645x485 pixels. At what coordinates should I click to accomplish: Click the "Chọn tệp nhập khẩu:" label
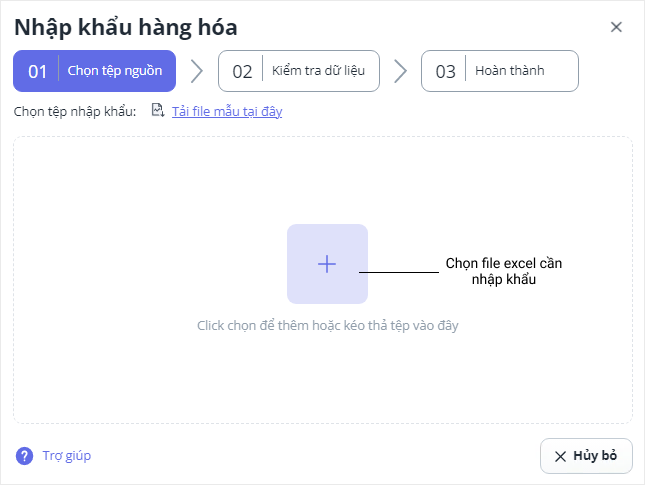(x=75, y=111)
